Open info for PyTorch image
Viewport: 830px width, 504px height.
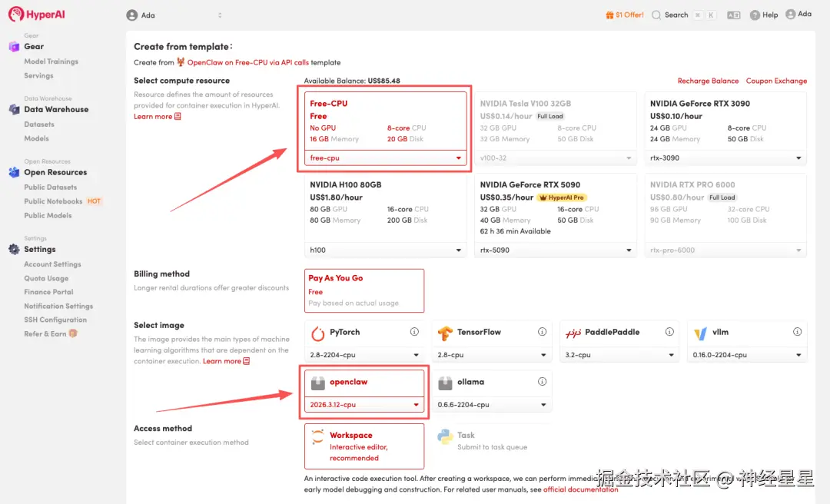coord(414,332)
